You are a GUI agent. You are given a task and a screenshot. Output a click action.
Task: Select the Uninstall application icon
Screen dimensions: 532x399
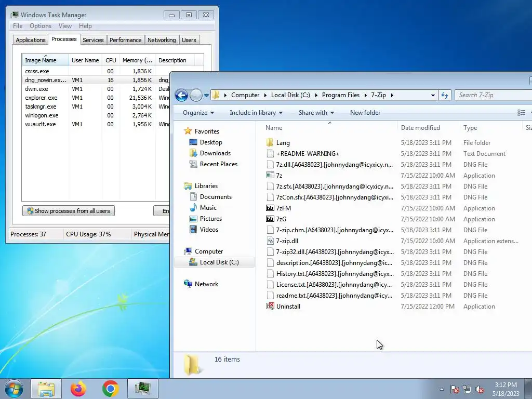point(270,306)
